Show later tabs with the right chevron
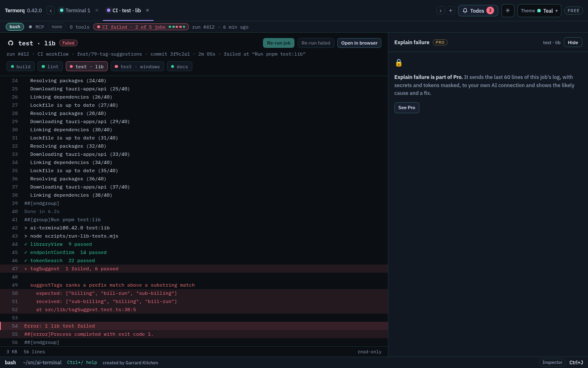The image size is (588, 368). (x=440, y=11)
